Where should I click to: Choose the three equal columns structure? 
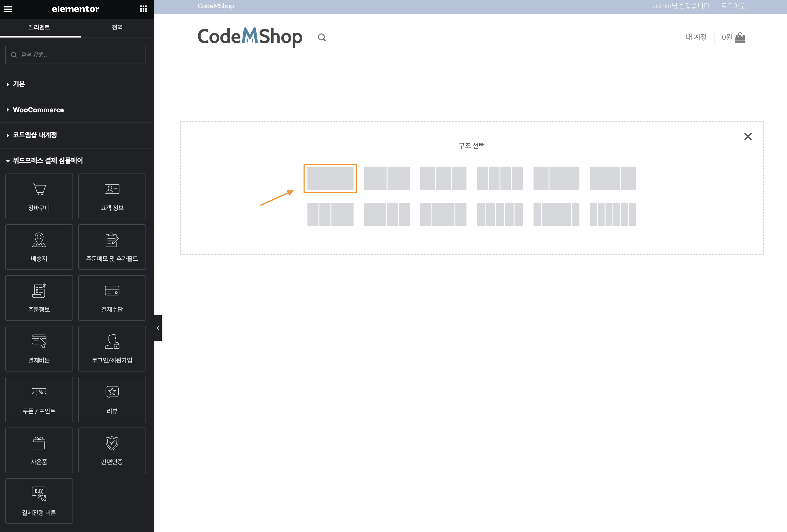(x=443, y=178)
